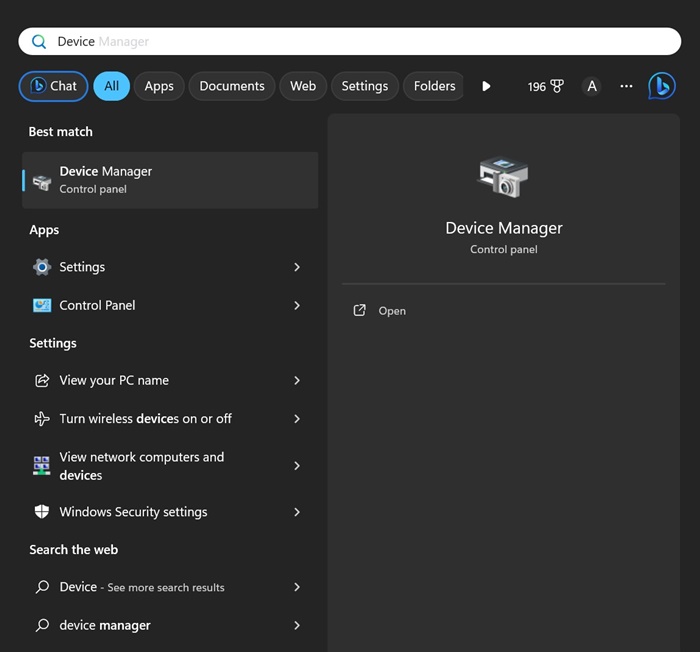Click the Control Panel icon under Apps

click(x=42, y=305)
